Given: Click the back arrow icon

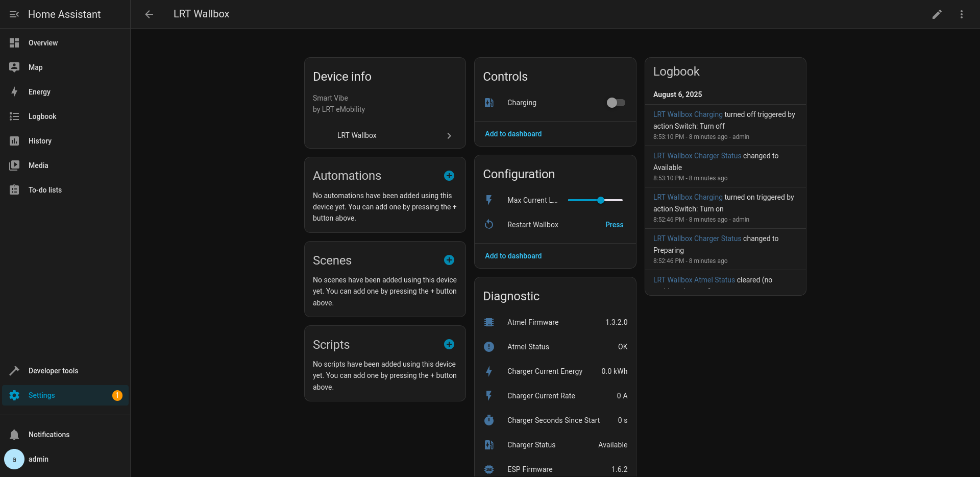Looking at the screenshot, I should (149, 14).
